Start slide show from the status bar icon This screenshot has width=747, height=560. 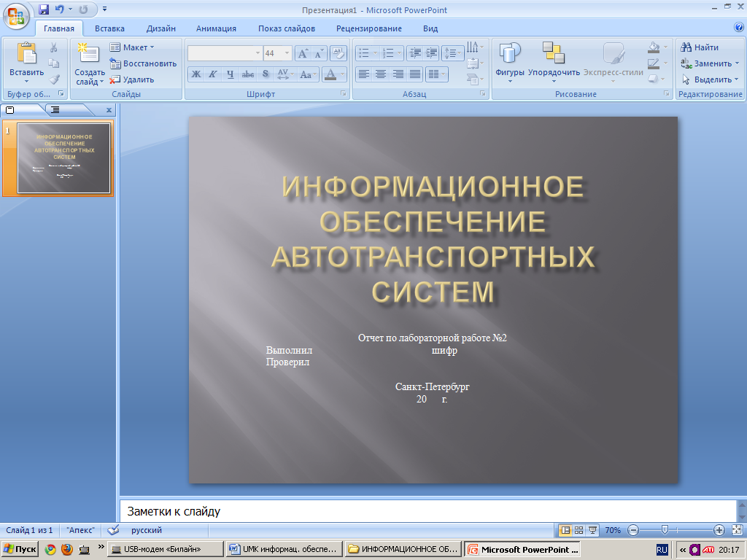pyautogui.click(x=592, y=530)
